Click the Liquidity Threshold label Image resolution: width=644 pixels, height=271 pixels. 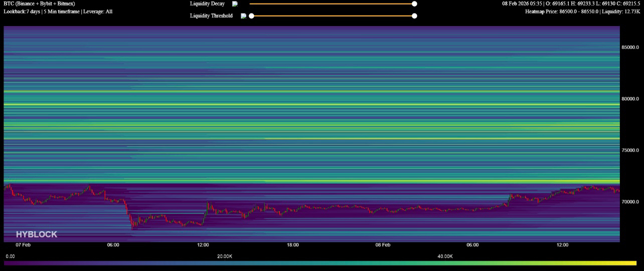[211, 16]
